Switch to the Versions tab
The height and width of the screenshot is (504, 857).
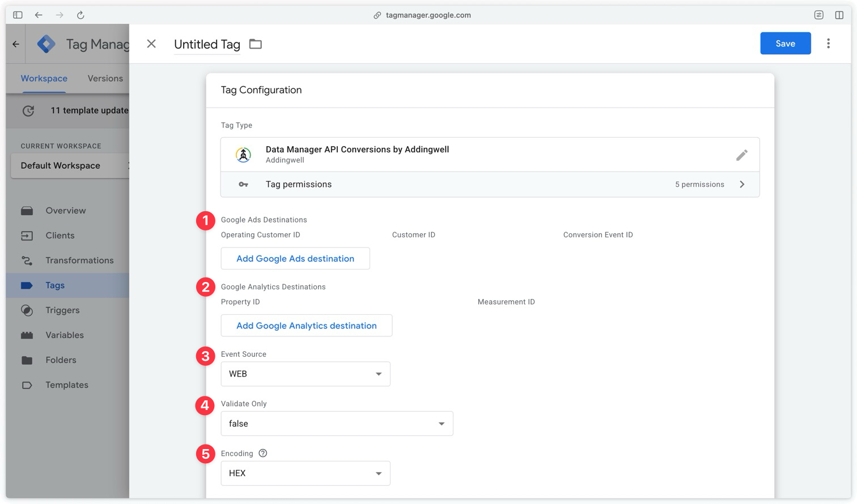tap(105, 78)
